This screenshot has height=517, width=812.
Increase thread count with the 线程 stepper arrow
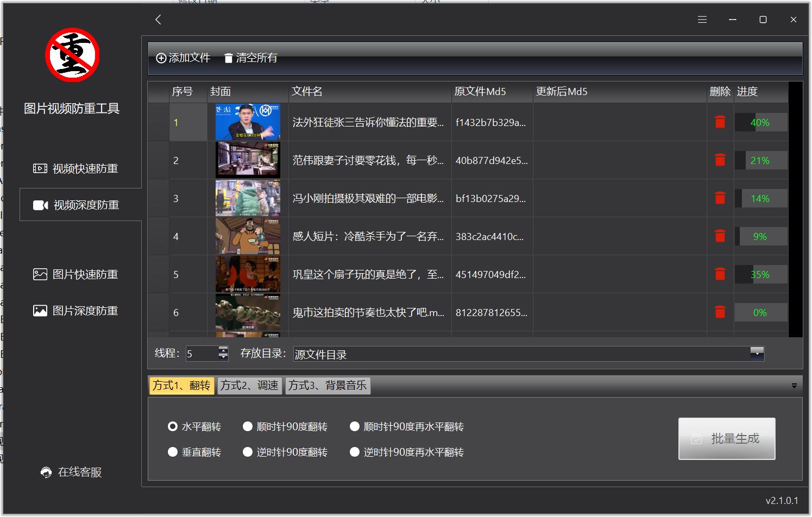223,350
